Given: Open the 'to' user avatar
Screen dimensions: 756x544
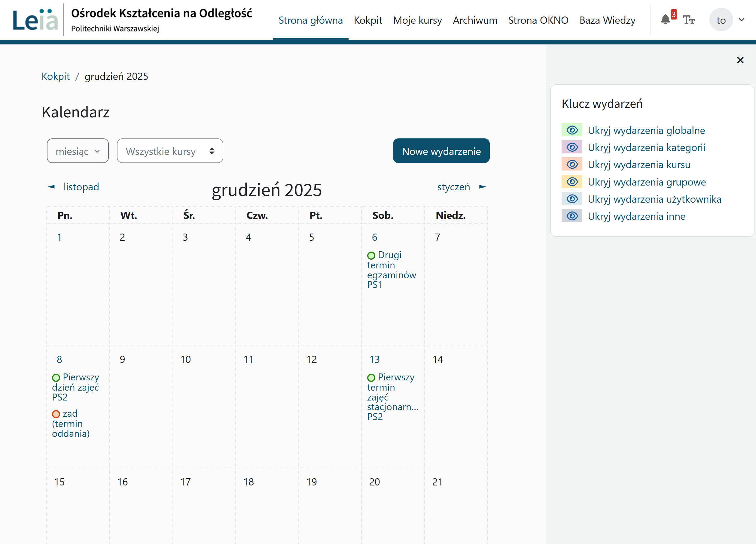Looking at the screenshot, I should click(721, 20).
